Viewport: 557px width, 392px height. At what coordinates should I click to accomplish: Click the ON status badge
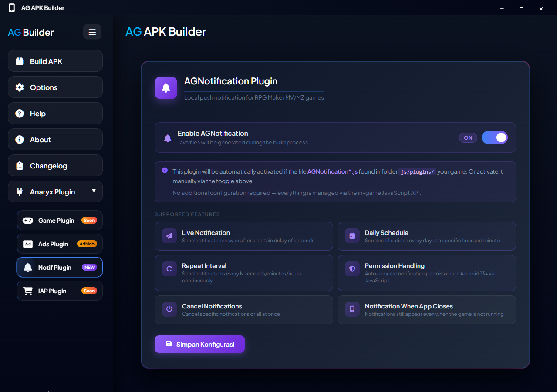[x=468, y=137]
